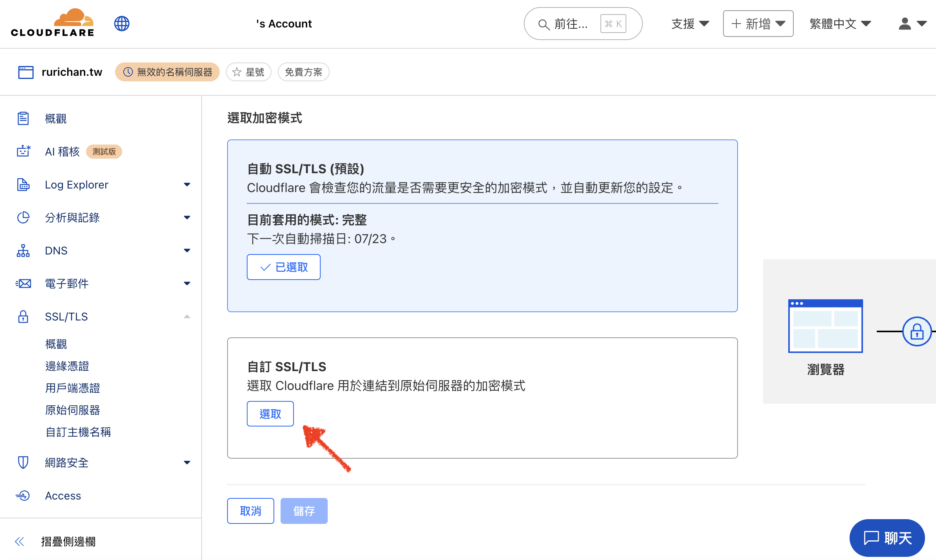The image size is (936, 560).
Task: Click the DNS network tree icon
Action: pyautogui.click(x=23, y=251)
